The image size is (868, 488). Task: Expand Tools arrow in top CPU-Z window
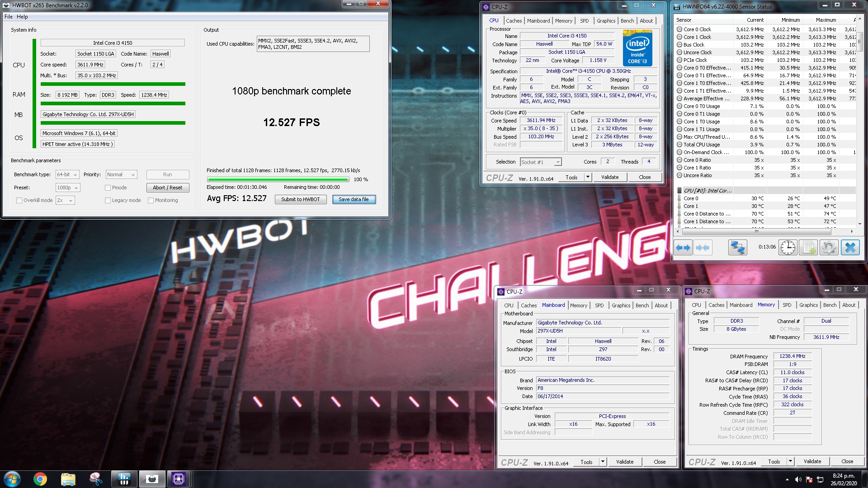coord(588,177)
